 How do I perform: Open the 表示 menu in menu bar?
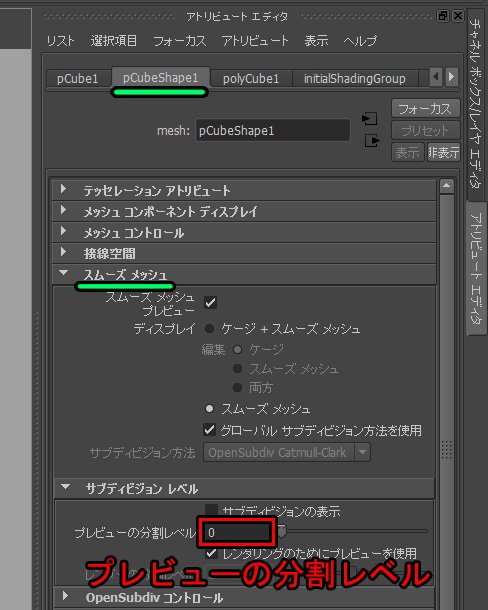tap(316, 40)
